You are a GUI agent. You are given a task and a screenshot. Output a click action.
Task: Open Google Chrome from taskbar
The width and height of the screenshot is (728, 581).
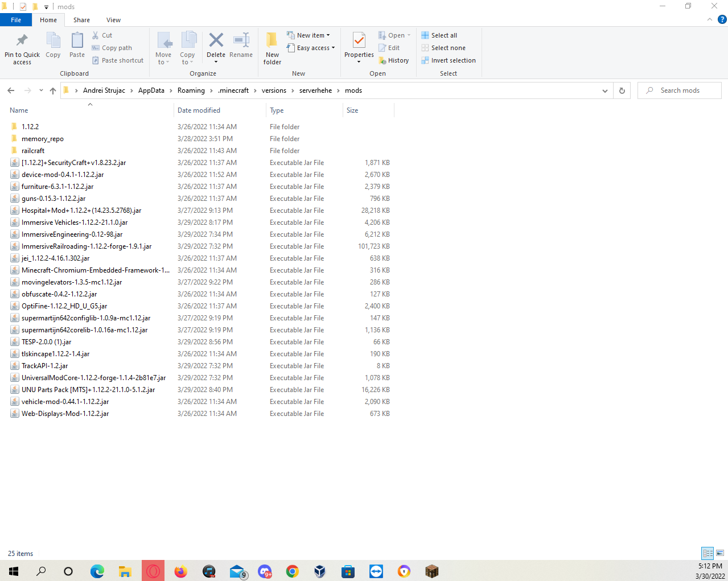pyautogui.click(x=293, y=571)
